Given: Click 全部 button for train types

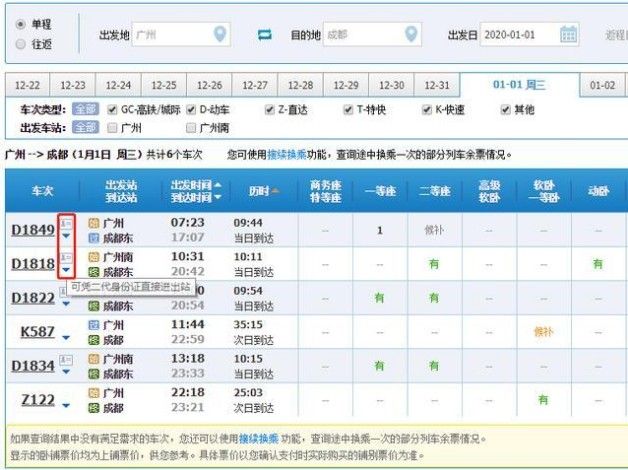Looking at the screenshot, I should [x=85, y=109].
